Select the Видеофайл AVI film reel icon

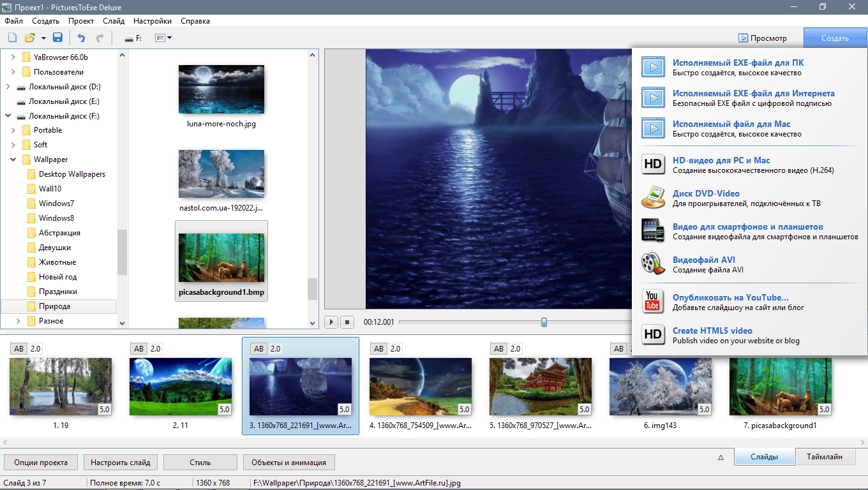pos(653,264)
